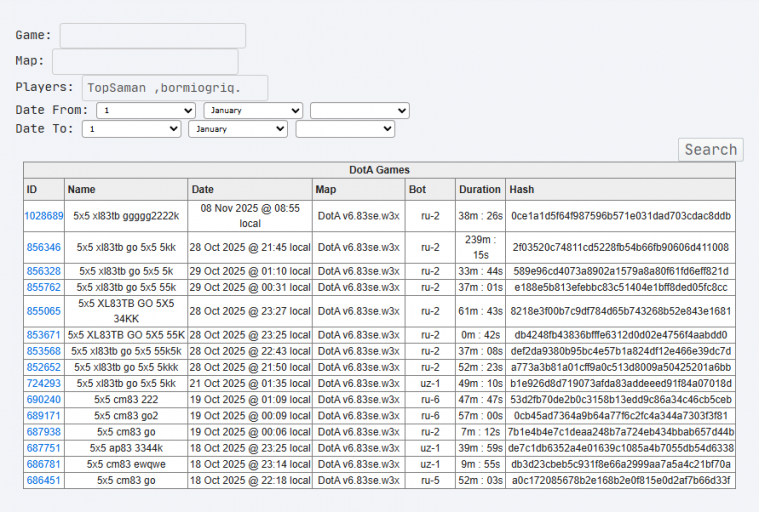Open the Date To year dropdown
The width and height of the screenshot is (759, 512).
point(345,129)
